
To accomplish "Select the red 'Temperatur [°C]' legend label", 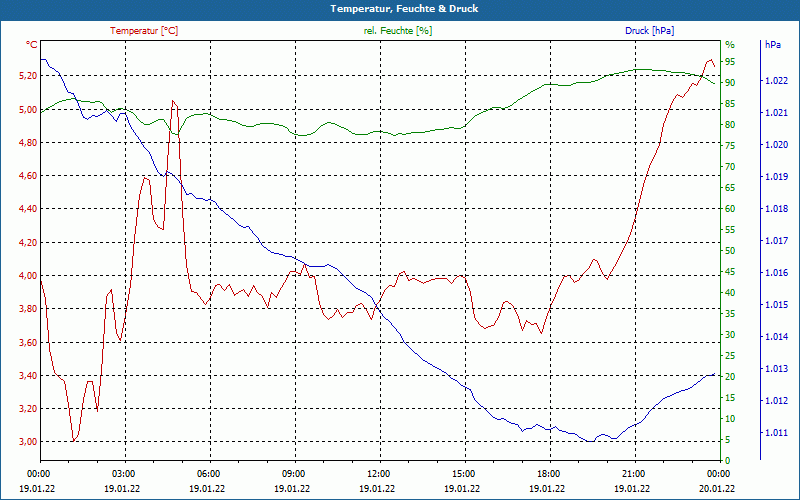I will coord(144,31).
